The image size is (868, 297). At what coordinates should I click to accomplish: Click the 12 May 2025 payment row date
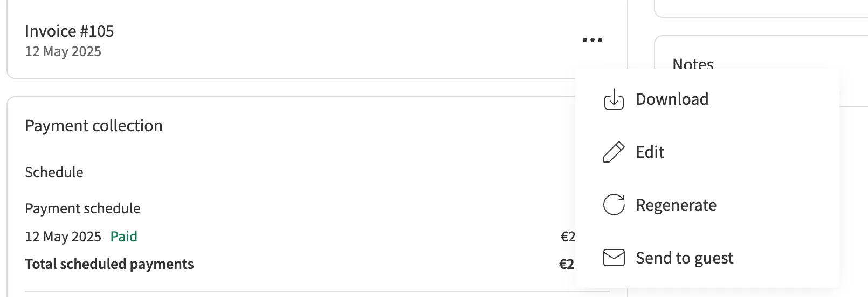coord(63,237)
